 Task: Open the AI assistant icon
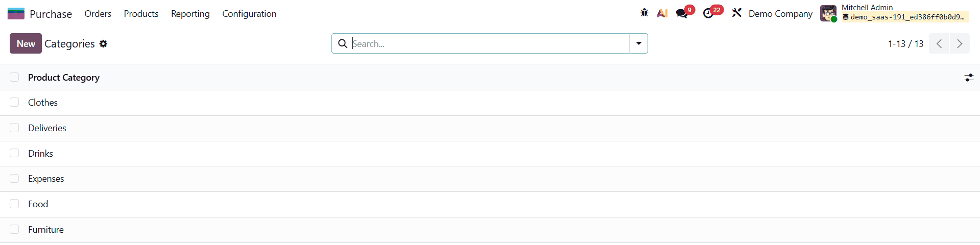pos(662,13)
